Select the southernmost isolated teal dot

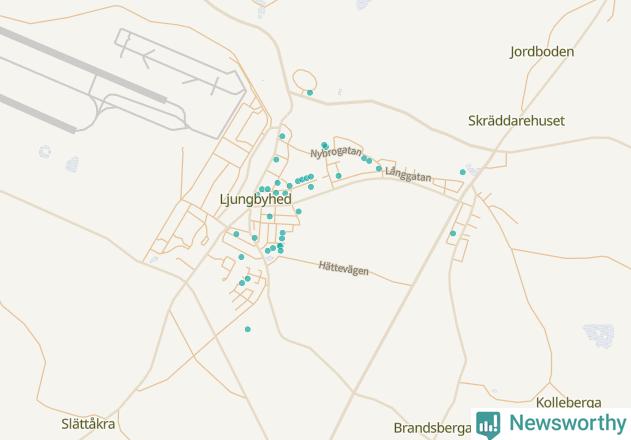click(x=248, y=329)
